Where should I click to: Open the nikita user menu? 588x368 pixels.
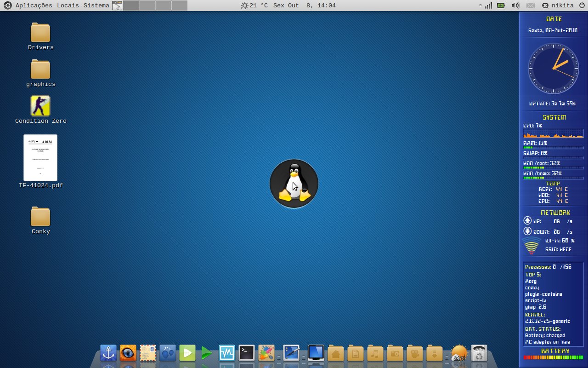558,6
